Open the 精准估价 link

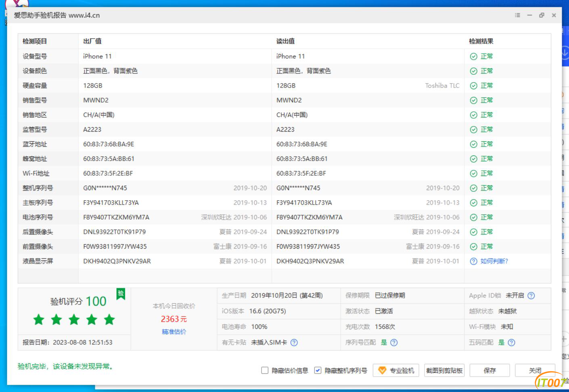coord(174,331)
